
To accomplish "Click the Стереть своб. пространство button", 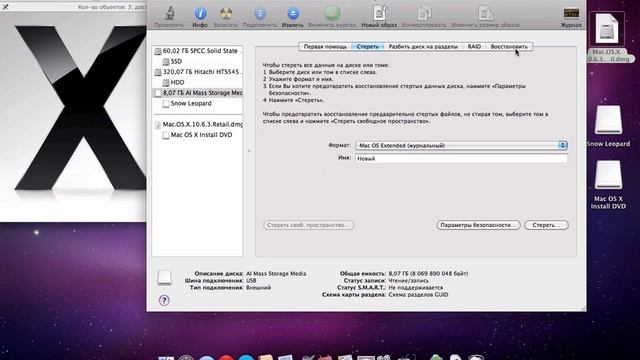I will [309, 225].
